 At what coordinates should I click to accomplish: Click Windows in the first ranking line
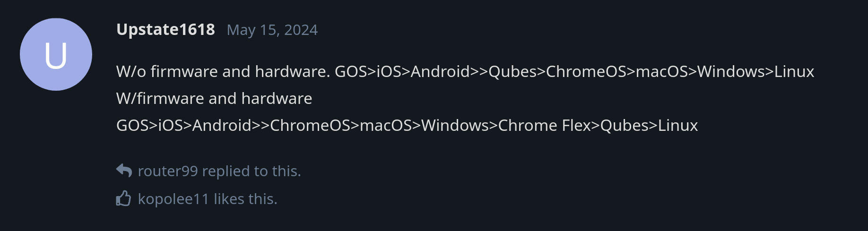731,72
